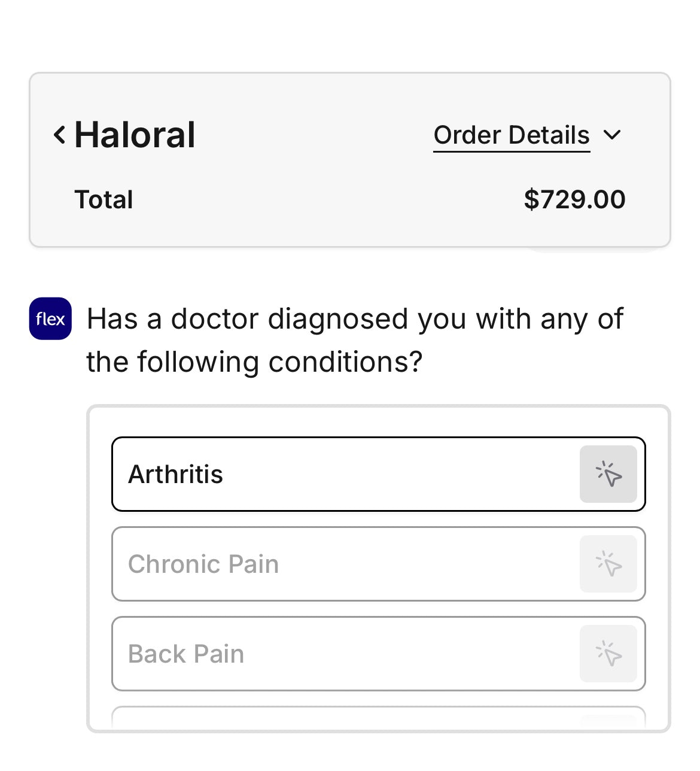Click the flex logo badge

(x=50, y=318)
